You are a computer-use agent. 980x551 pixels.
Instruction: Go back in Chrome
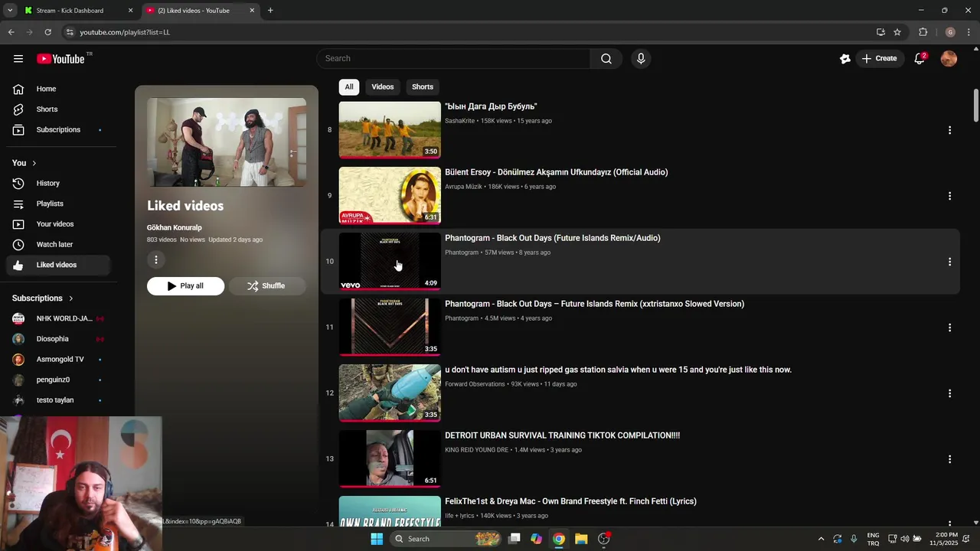pos(11,32)
